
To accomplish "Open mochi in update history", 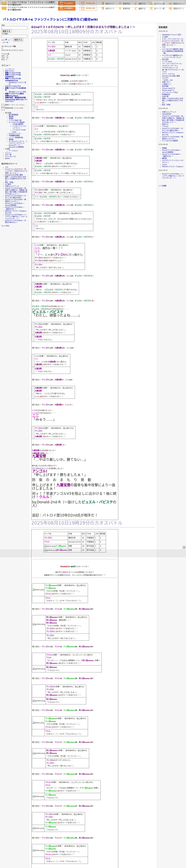I will [x=164, y=164].
